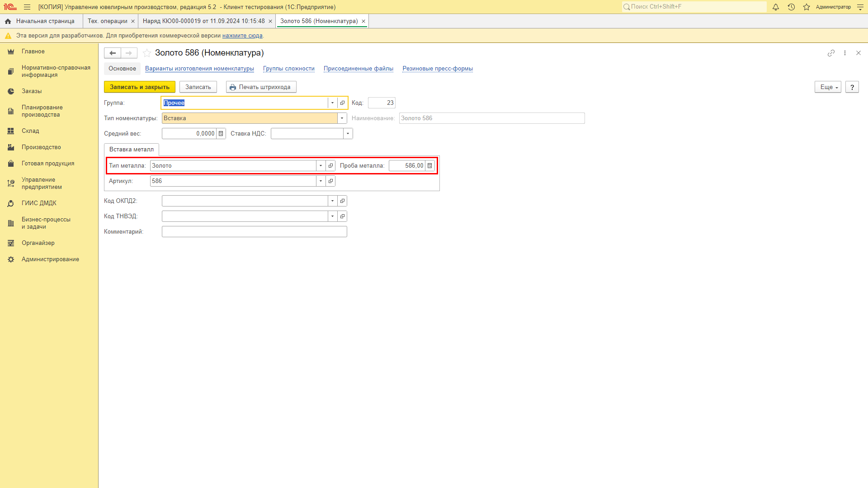Expand the Группа dropdown
The width and height of the screenshot is (868, 488).
[332, 103]
